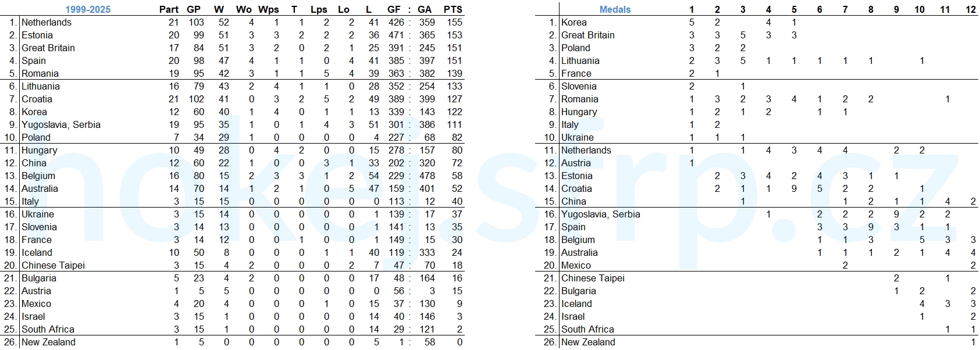Select the Wps column header

(x=269, y=9)
